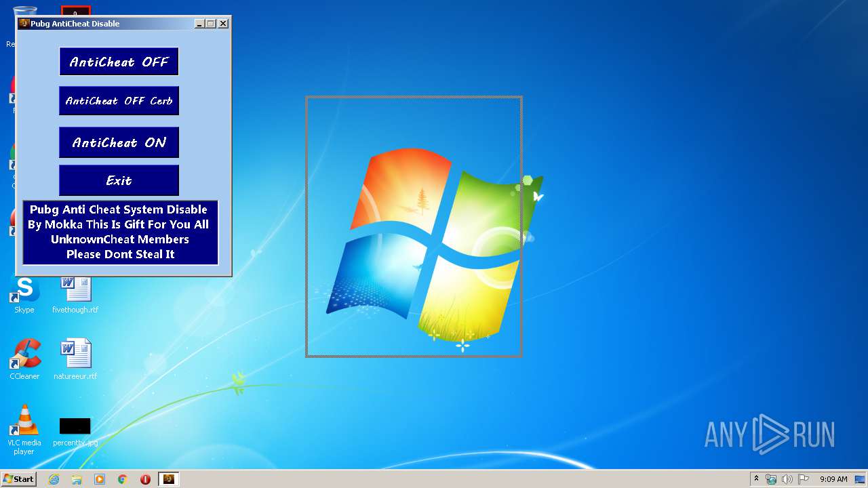Viewport: 868px width, 488px height.
Task: Open the network status tray icon
Action: (x=771, y=479)
